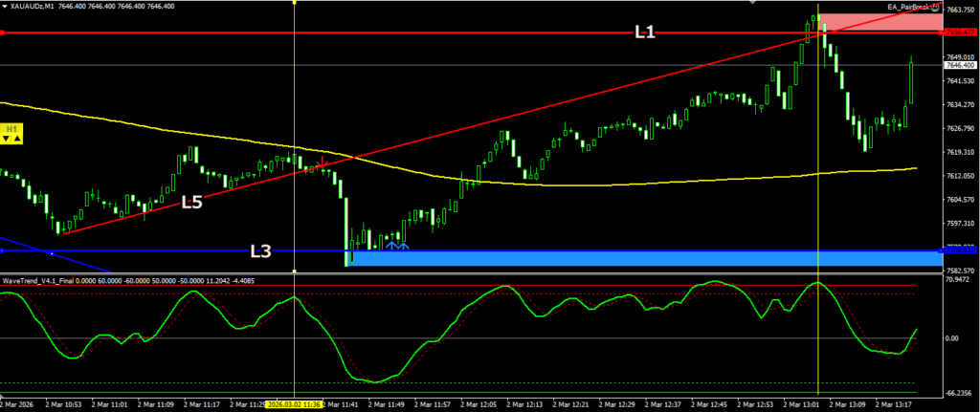
Task: Click the yellow down arrow under H1
Action: point(7,140)
